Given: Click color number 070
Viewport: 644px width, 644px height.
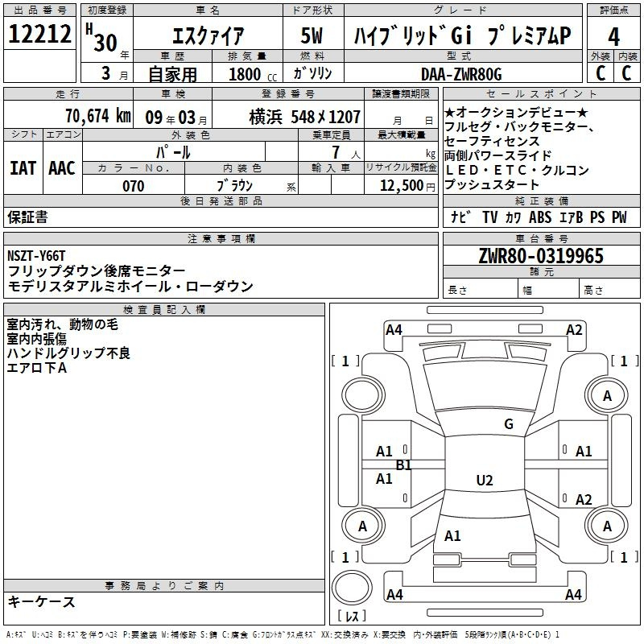Looking at the screenshot, I should click(x=134, y=186).
